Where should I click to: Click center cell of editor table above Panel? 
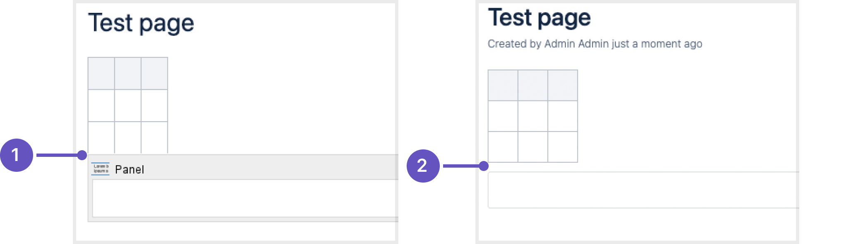[128, 105]
